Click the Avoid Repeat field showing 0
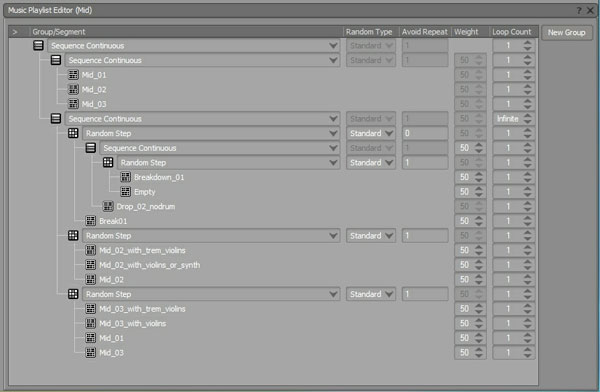 (425, 133)
